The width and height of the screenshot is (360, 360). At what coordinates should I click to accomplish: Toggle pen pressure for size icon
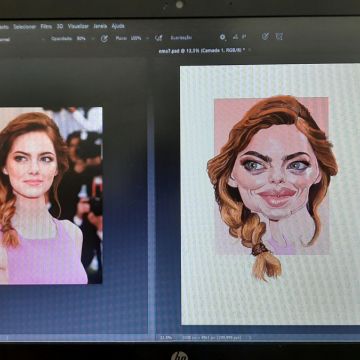pos(265,37)
